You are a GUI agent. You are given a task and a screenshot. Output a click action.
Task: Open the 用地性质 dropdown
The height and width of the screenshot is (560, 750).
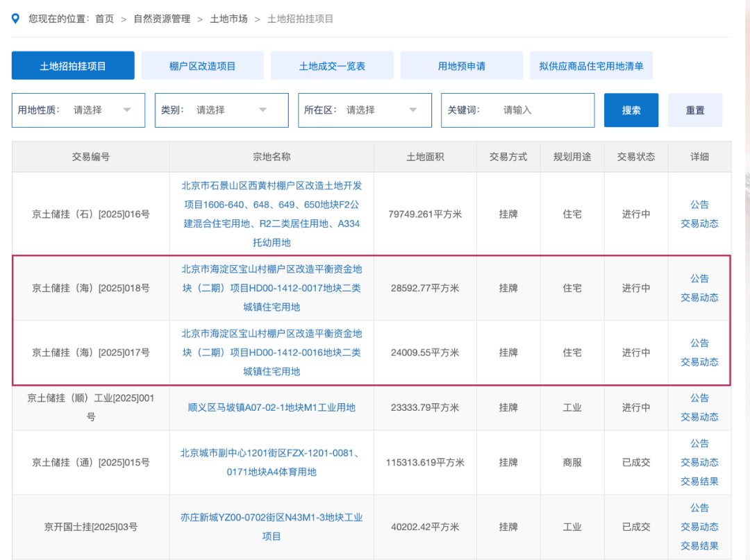(x=78, y=110)
